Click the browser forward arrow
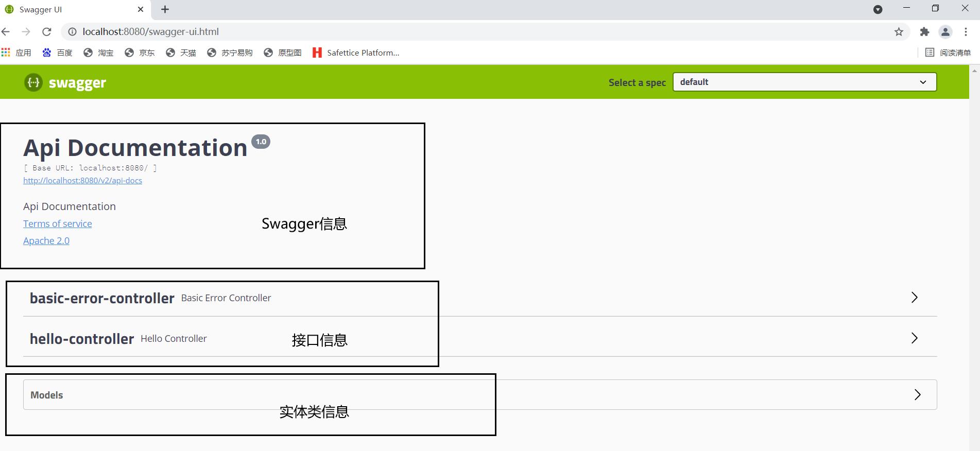The width and height of the screenshot is (980, 451). tap(26, 32)
